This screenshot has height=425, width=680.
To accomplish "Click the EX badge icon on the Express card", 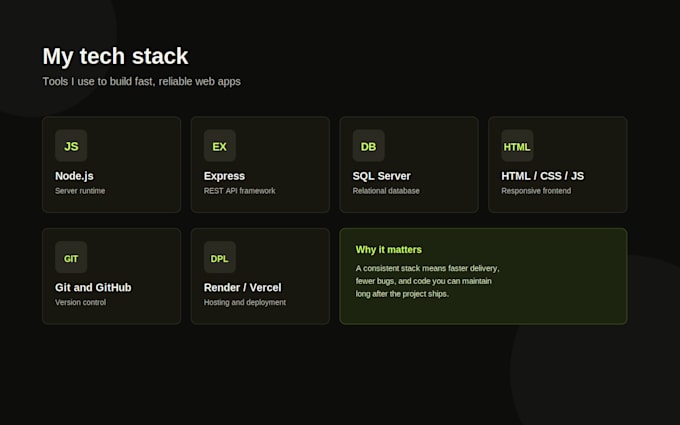I will (220, 146).
